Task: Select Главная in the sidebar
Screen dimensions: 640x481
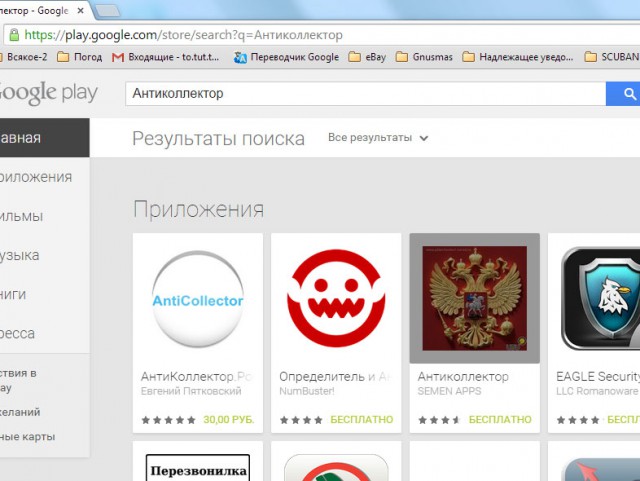Action: pos(44,138)
